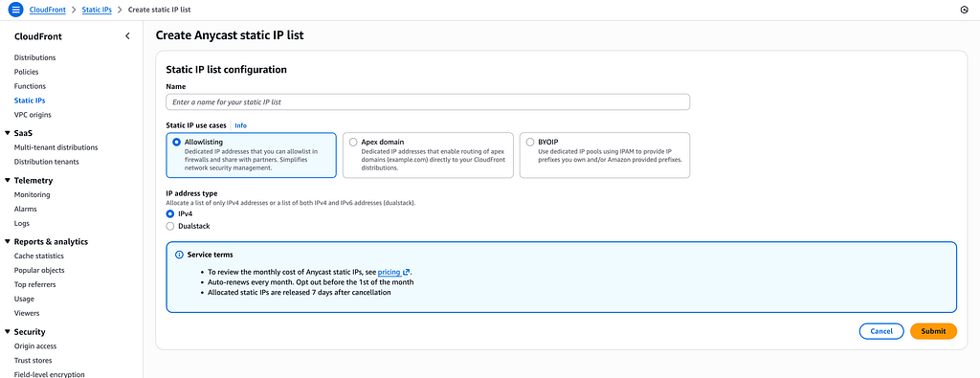Image resolution: width=980 pixels, height=378 pixels.
Task: Open the pricing link in Service terms
Action: click(x=389, y=273)
